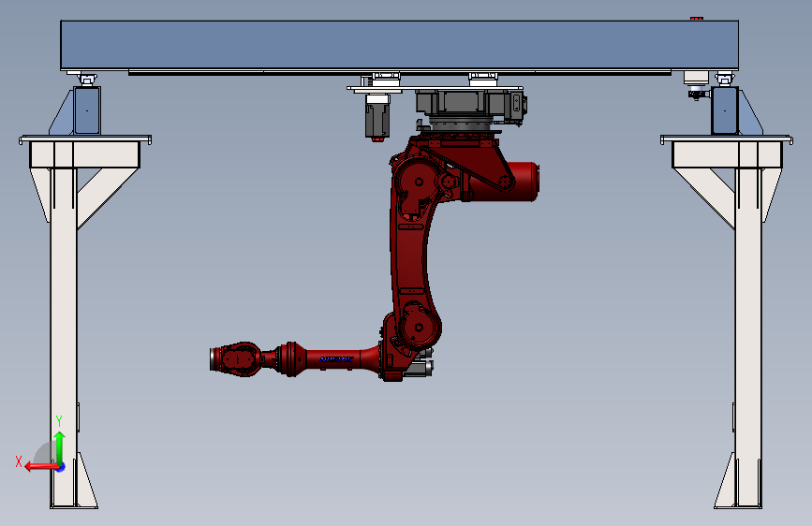Select the left vertical support column
This screenshot has width=812, height=526.
(x=64, y=337)
